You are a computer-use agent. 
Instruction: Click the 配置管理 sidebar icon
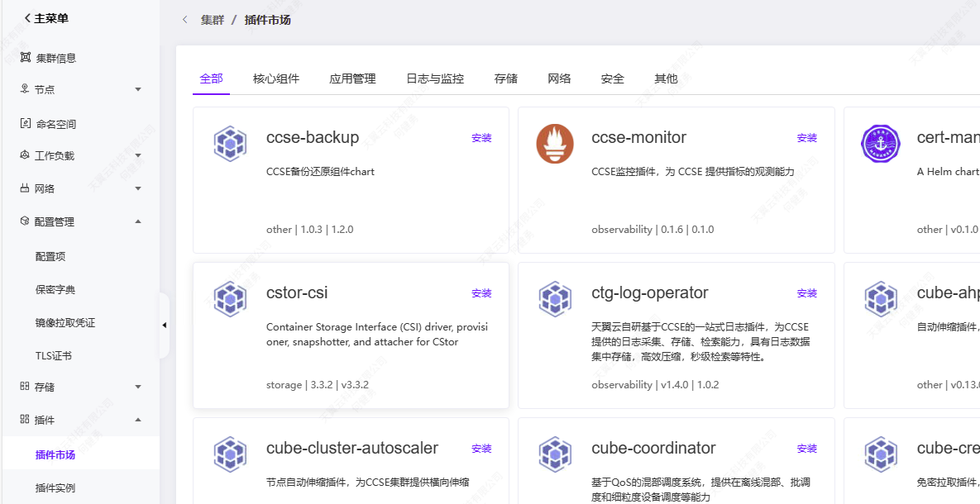(24, 221)
